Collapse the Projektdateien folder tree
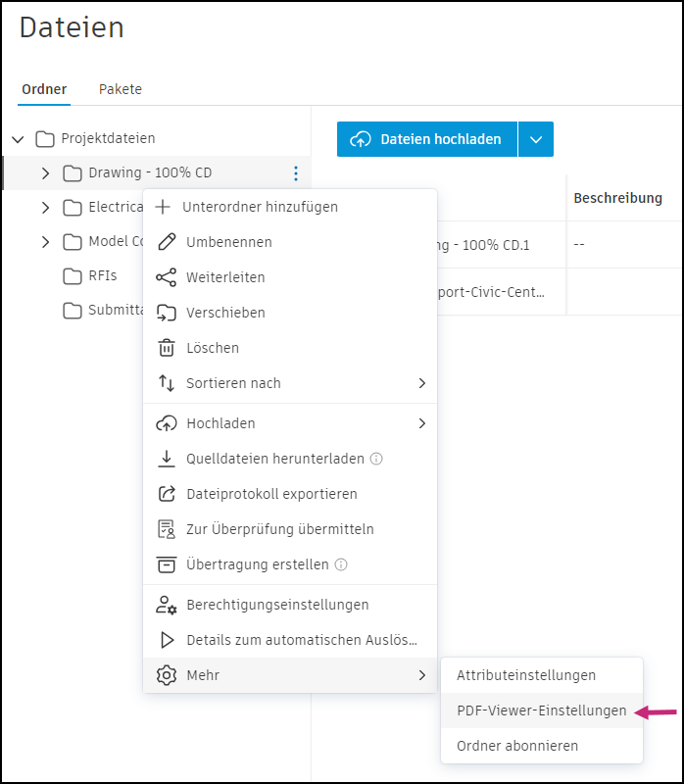The width and height of the screenshot is (684, 784). coord(18,138)
